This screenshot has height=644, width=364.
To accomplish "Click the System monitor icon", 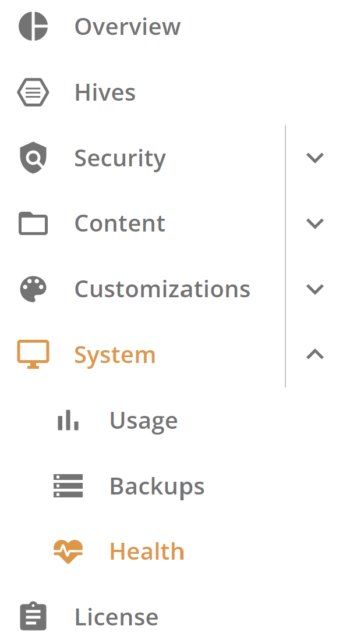I will pos(33,354).
